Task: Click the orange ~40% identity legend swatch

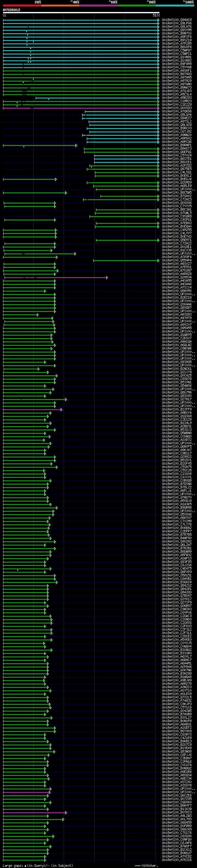Action: click(x=60, y=6)
